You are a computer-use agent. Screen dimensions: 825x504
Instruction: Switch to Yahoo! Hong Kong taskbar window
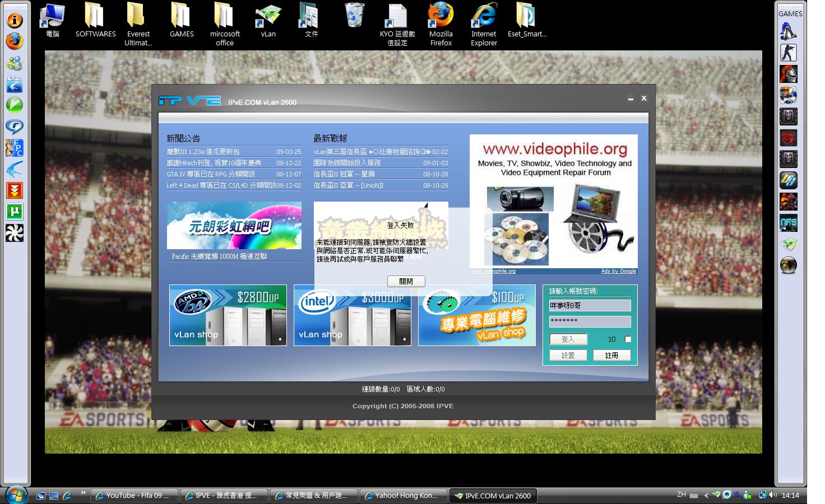pyautogui.click(x=403, y=496)
